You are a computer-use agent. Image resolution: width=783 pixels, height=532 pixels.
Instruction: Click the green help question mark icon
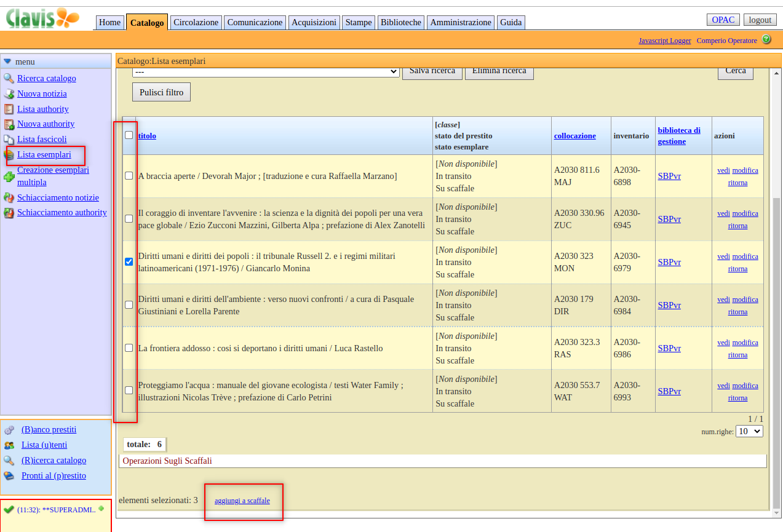766,39
